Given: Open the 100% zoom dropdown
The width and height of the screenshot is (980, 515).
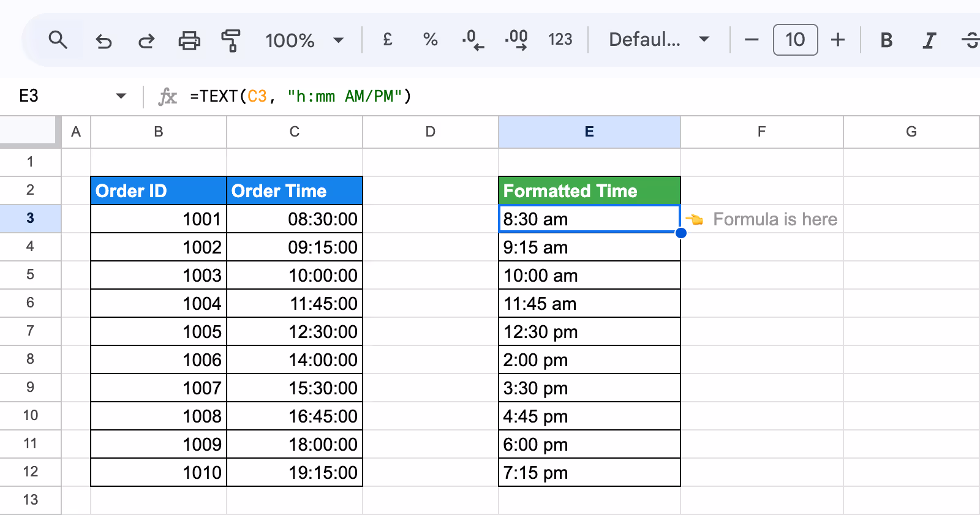Looking at the screenshot, I should pos(304,40).
